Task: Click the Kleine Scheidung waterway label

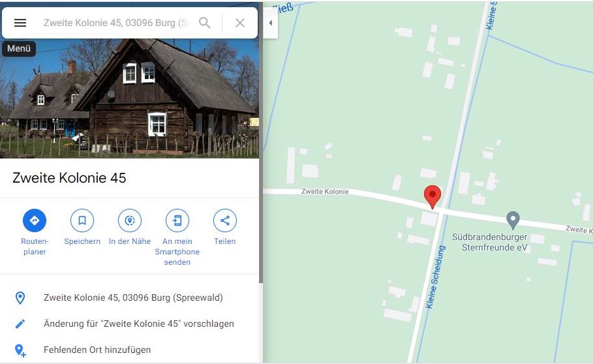Action: click(x=436, y=277)
